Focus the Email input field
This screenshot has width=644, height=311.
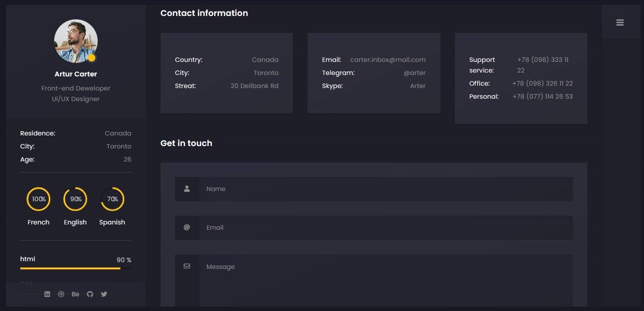pyautogui.click(x=385, y=228)
